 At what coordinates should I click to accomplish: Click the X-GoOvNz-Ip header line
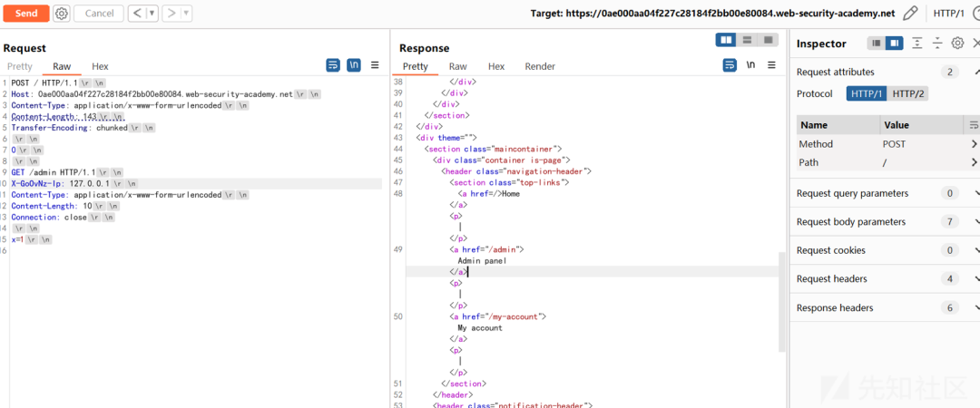(73, 184)
